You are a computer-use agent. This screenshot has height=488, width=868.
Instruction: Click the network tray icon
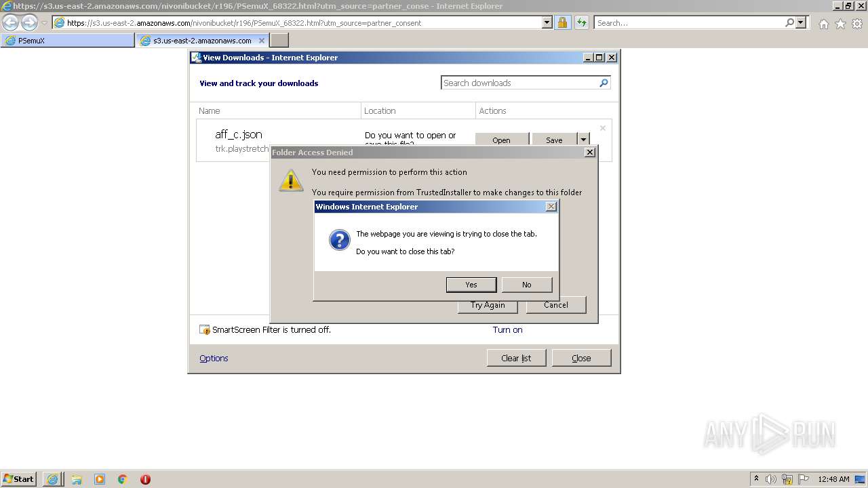pos(787,479)
